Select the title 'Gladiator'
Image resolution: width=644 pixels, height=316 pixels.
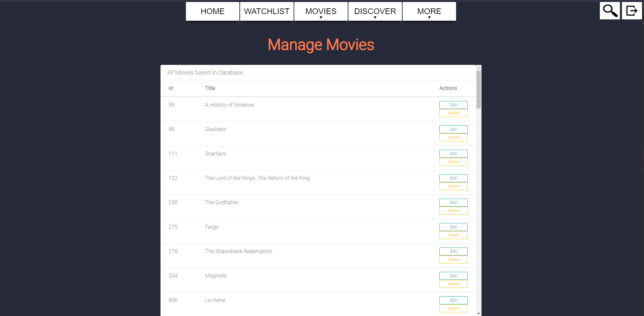click(x=216, y=129)
